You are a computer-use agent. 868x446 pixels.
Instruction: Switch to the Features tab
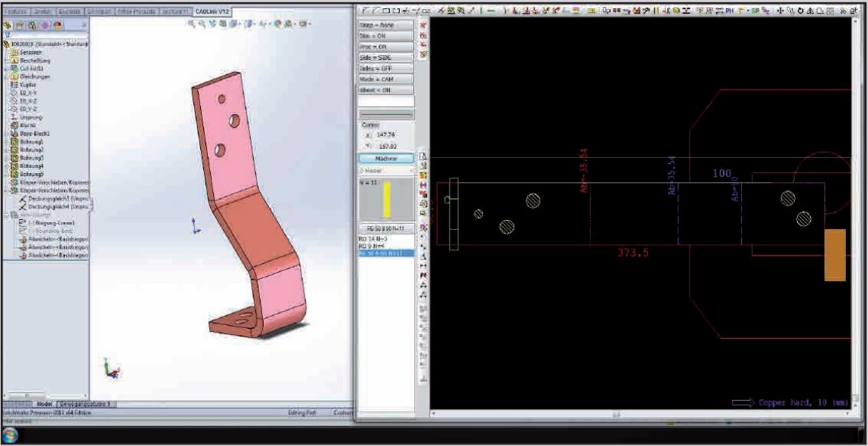tap(15, 12)
